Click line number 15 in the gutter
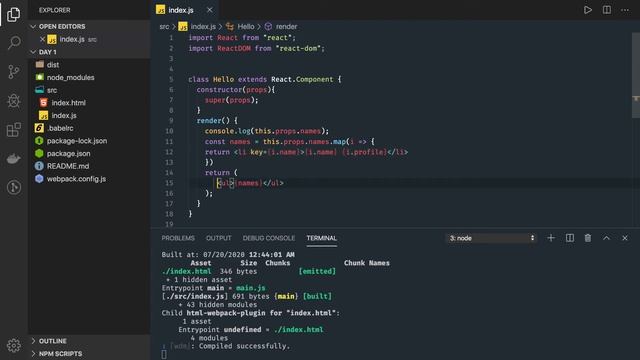The width and height of the screenshot is (640, 360). [x=169, y=183]
